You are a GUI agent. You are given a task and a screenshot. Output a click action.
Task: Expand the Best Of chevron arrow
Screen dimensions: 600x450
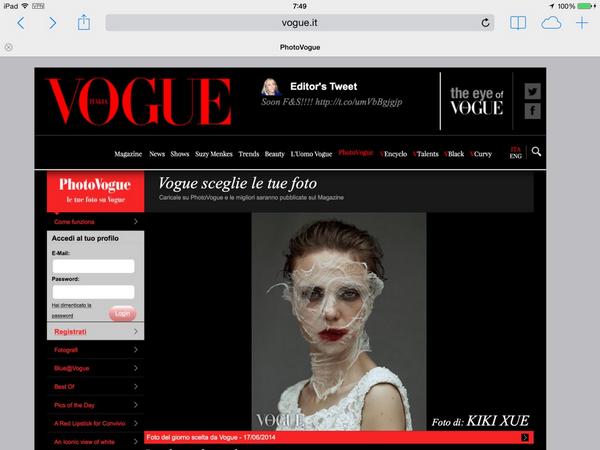(x=136, y=386)
